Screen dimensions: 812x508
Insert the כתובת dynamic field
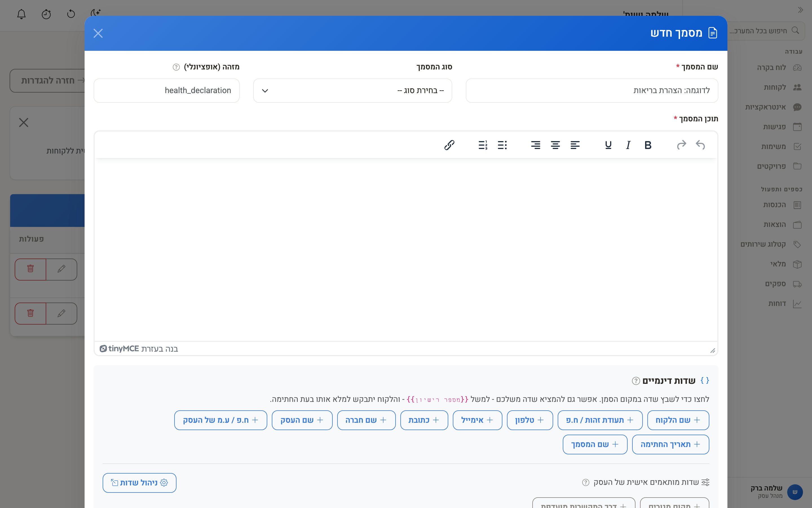point(424,420)
